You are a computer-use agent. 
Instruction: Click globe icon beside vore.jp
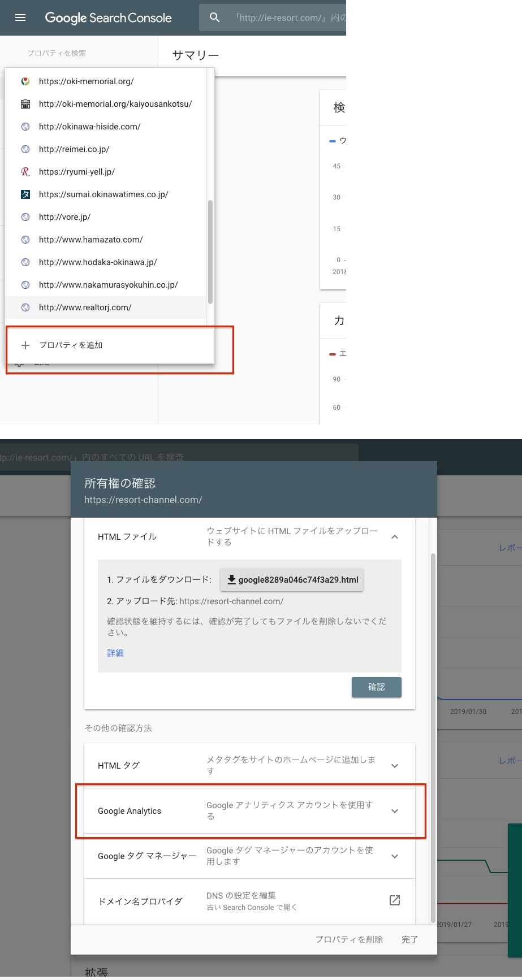coord(25,217)
